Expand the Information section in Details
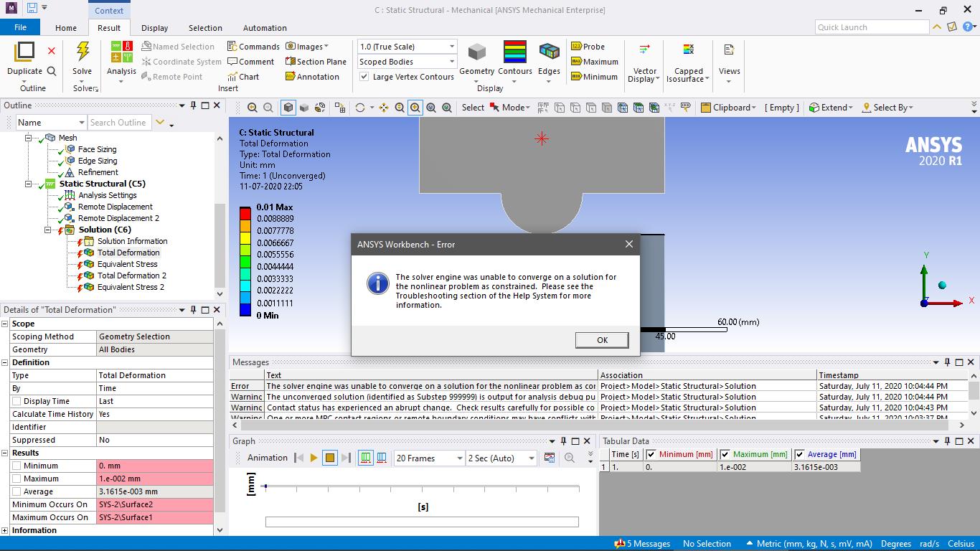Screen dimensions: 980x551 pos(5,530)
